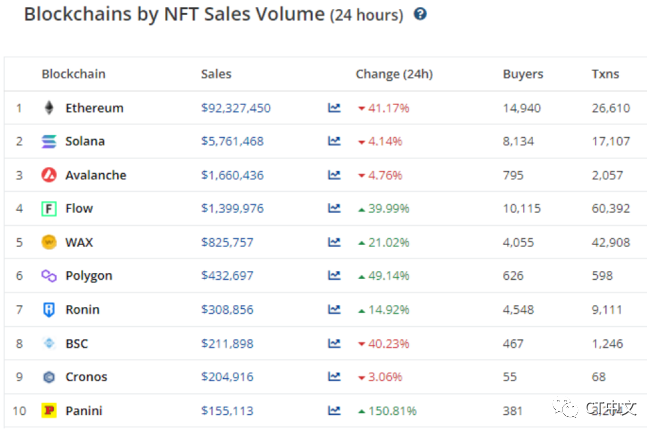Open the Ronin blockchain link

(83, 310)
